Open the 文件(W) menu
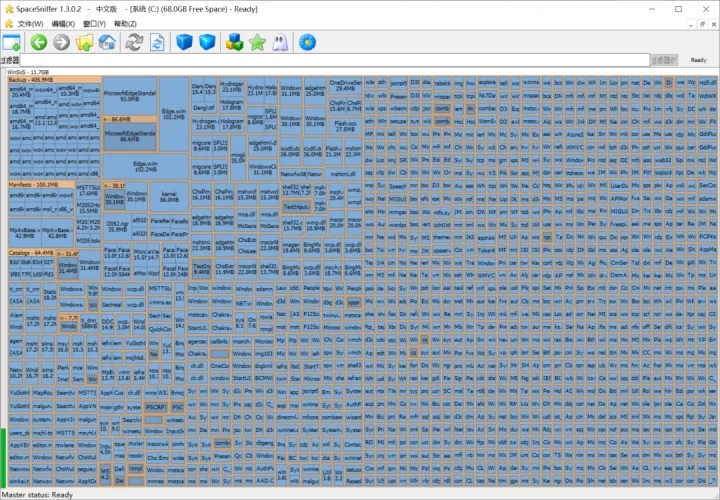 (30, 23)
